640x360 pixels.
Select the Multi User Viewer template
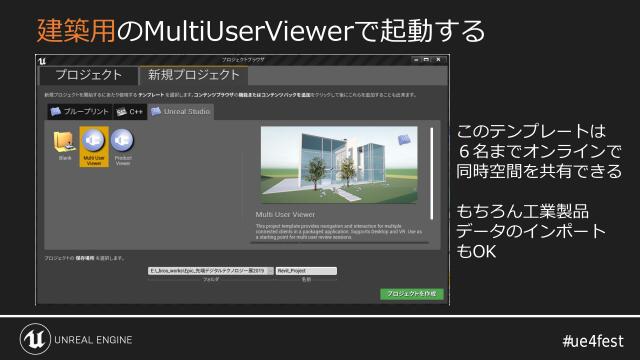[94, 147]
